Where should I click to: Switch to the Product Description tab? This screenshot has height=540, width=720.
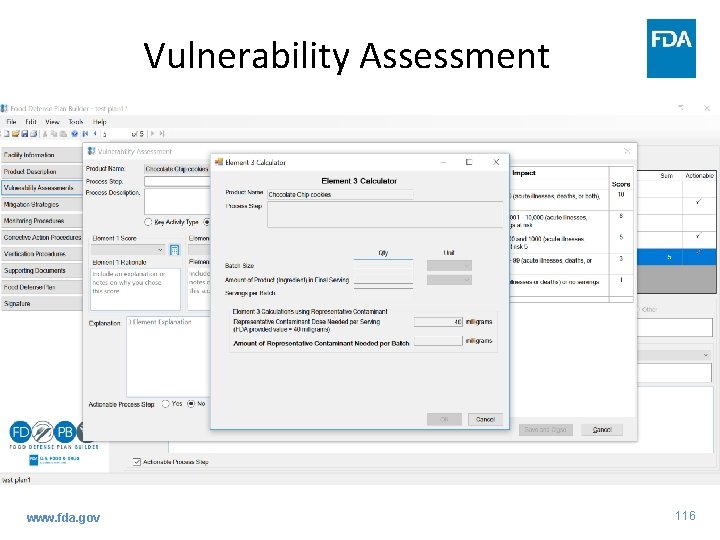click(42, 171)
